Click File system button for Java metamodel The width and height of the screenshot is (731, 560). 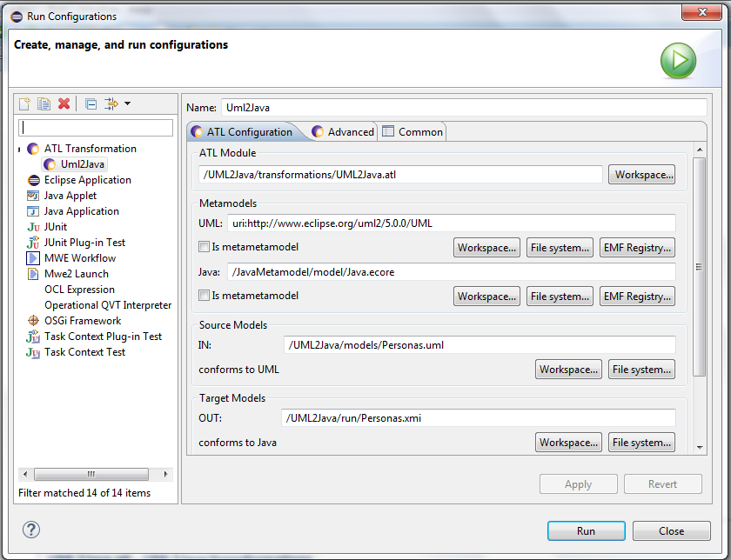(x=560, y=297)
